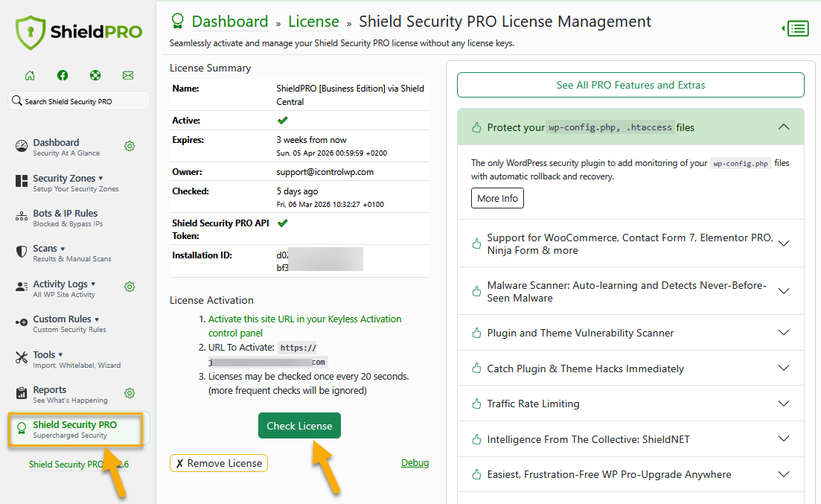
Task: Click the Custom Rules node icon
Action: [x=22, y=322]
